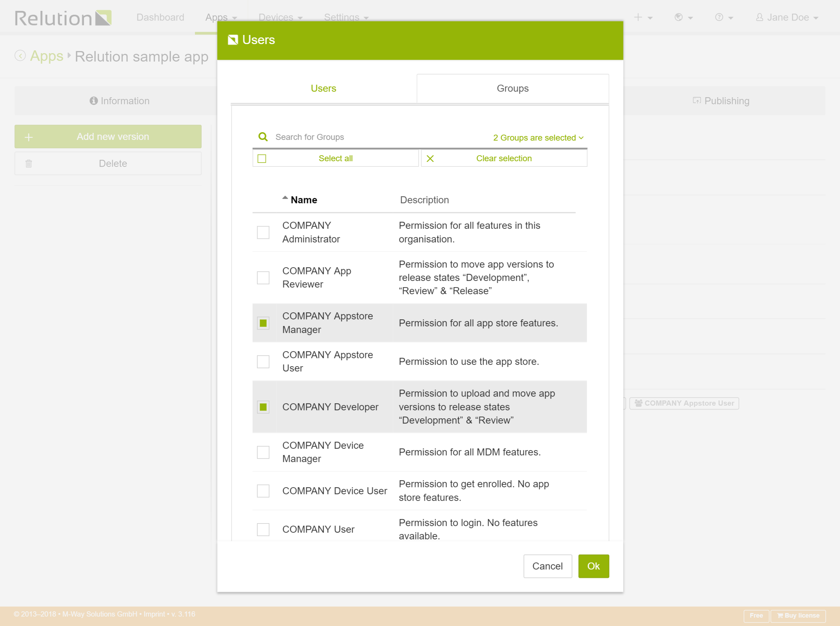The width and height of the screenshot is (840, 626).
Task: Click the Apps breadcrumb link
Action: pos(47,56)
